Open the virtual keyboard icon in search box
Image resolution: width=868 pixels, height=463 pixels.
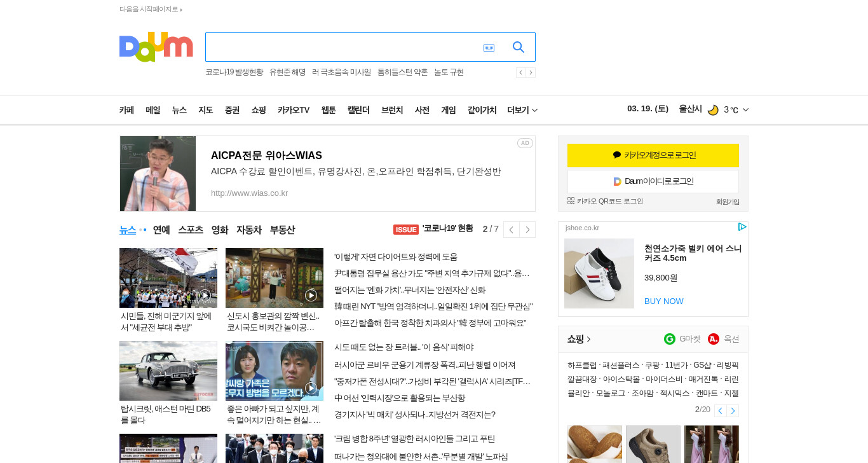point(489,48)
